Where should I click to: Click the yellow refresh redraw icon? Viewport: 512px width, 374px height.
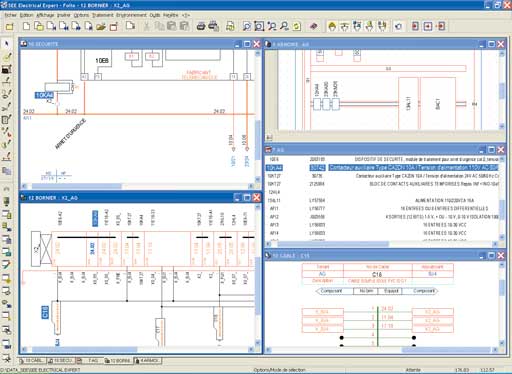[297, 26]
